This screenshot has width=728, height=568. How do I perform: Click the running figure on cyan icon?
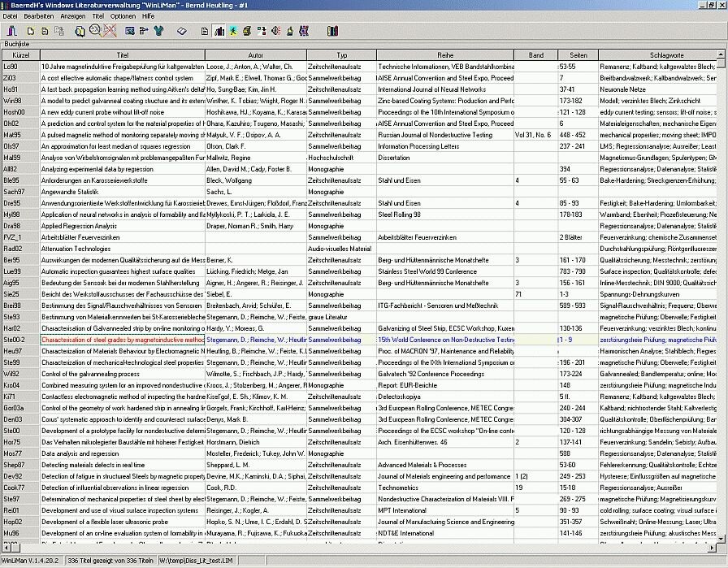(233, 31)
